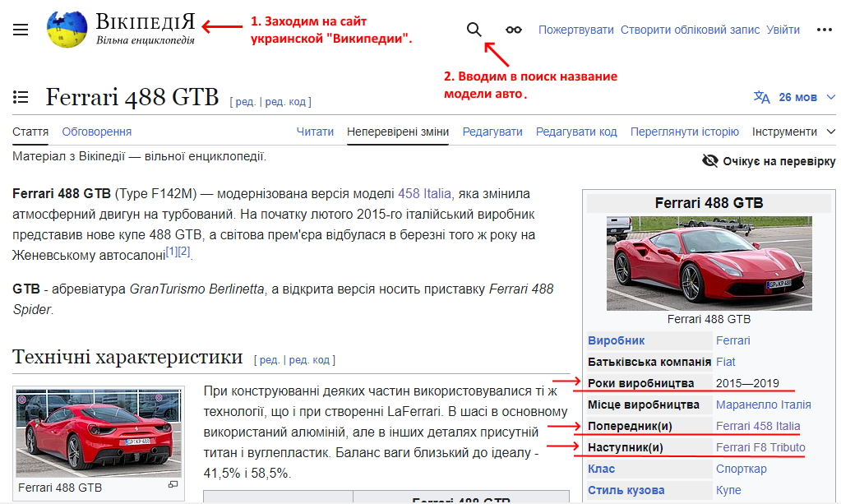This screenshot has height=504, width=841.
Task: Open the hamburger main menu
Action: pos(21,30)
